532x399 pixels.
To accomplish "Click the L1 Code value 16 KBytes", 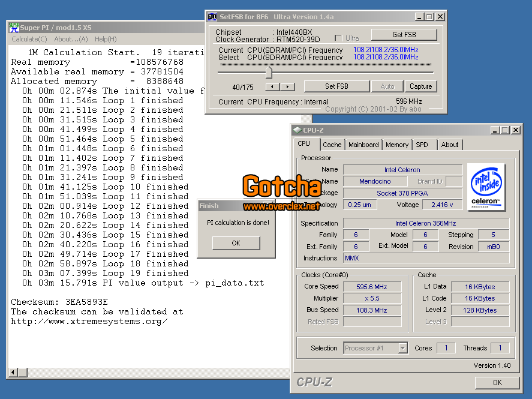I will pos(480,298).
